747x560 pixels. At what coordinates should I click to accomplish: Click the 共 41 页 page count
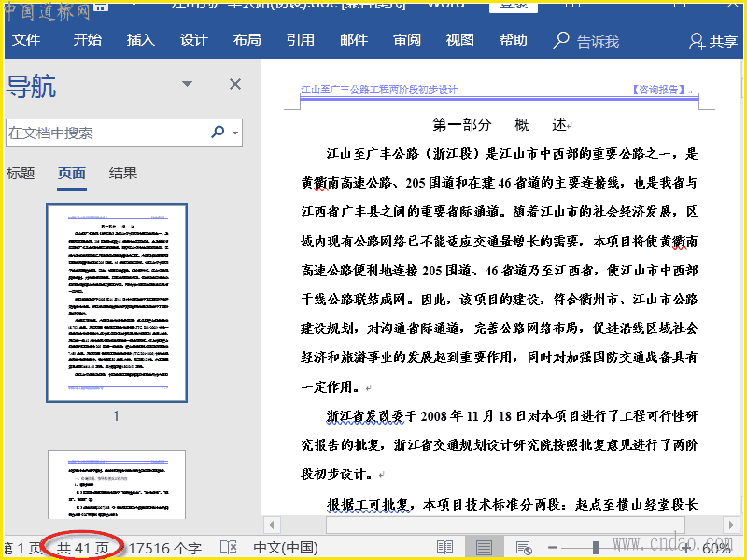(83, 548)
